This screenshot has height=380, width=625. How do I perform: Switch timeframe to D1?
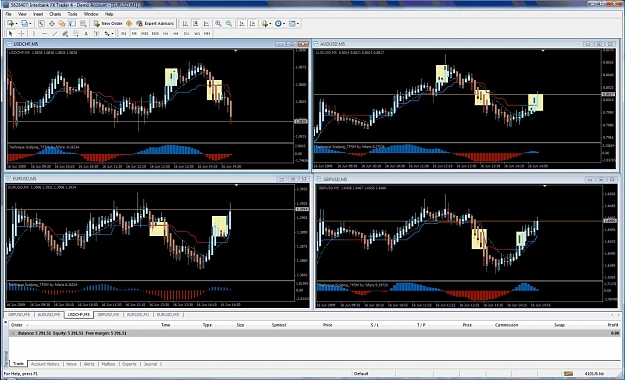(186, 33)
